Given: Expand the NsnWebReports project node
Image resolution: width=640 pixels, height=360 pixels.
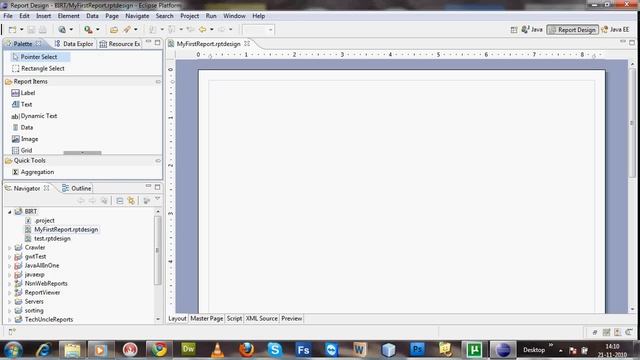Looking at the screenshot, I should [9, 283].
